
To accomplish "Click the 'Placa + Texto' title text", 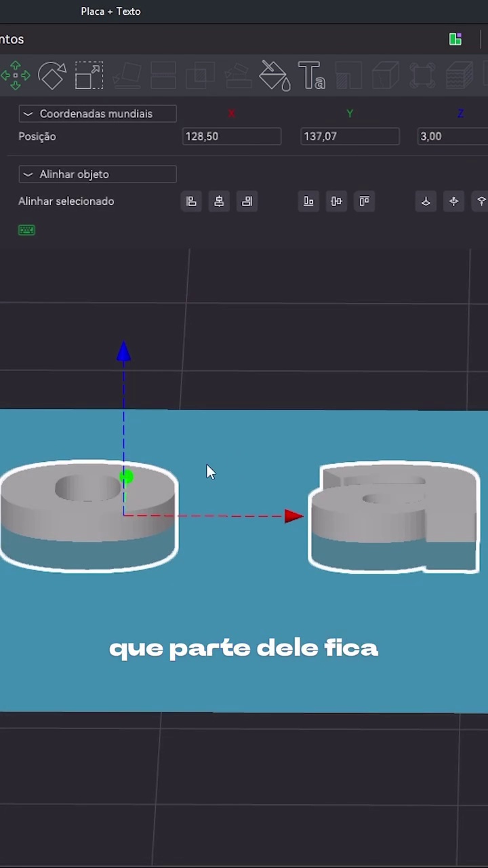I will coord(110,12).
